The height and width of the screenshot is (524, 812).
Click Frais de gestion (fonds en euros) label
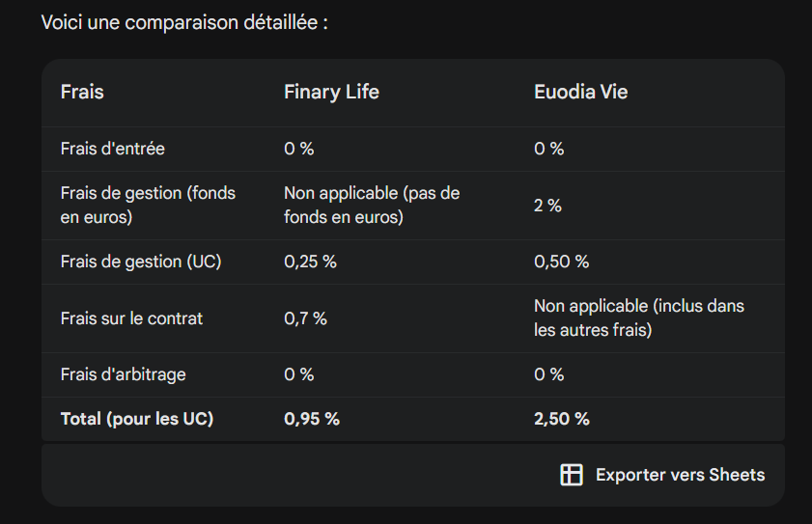[148, 205]
